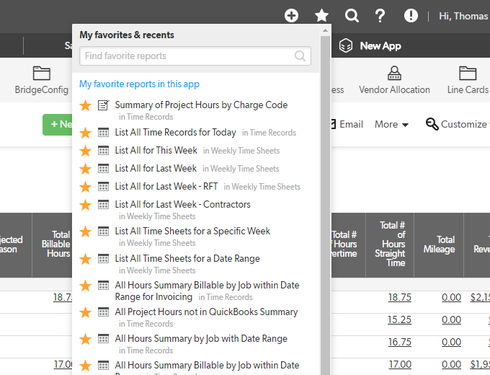Click the 0.00 mileage in 15.25 row

451,320
